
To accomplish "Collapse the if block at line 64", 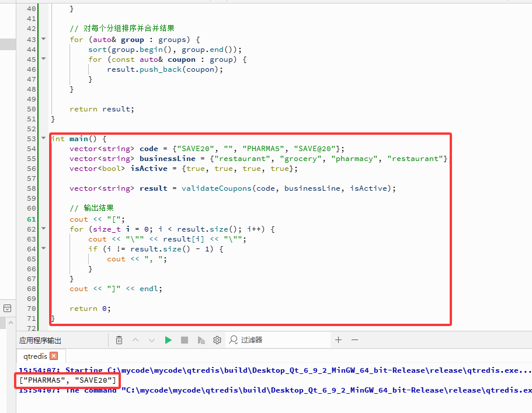I will 43,249.
